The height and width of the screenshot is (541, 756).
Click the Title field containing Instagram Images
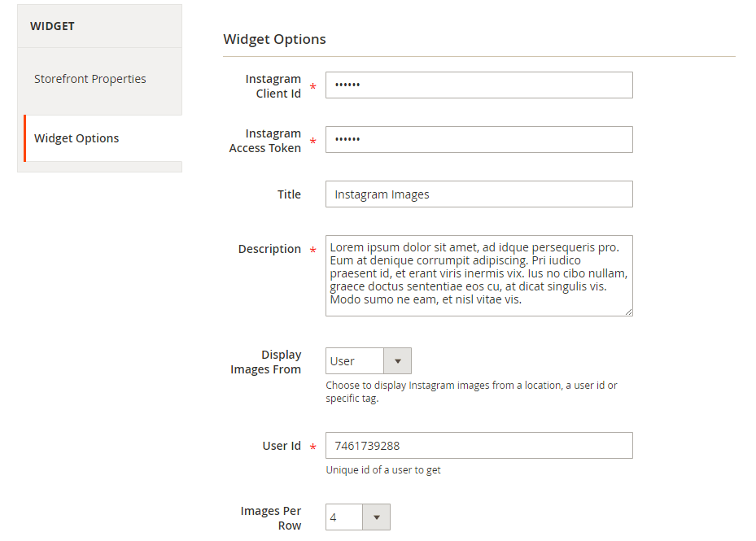(479, 194)
